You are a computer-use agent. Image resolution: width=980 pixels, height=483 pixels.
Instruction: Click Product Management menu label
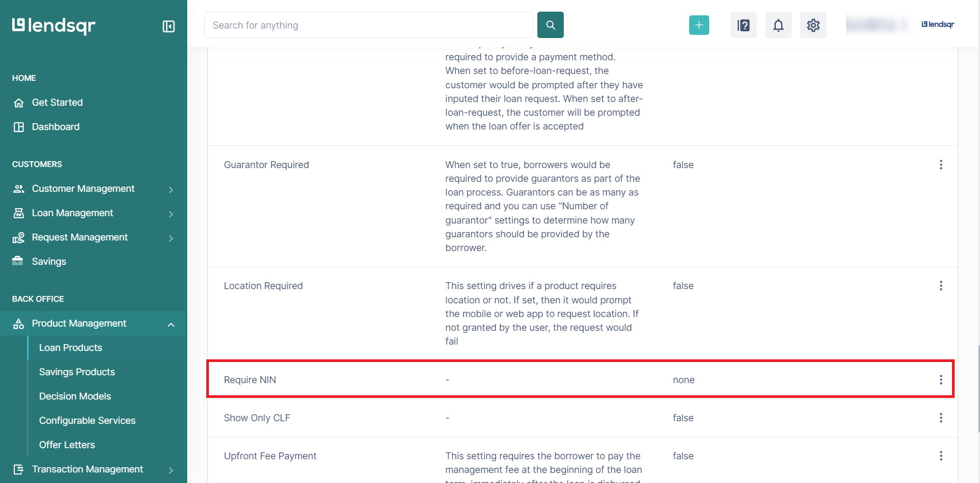tap(79, 323)
